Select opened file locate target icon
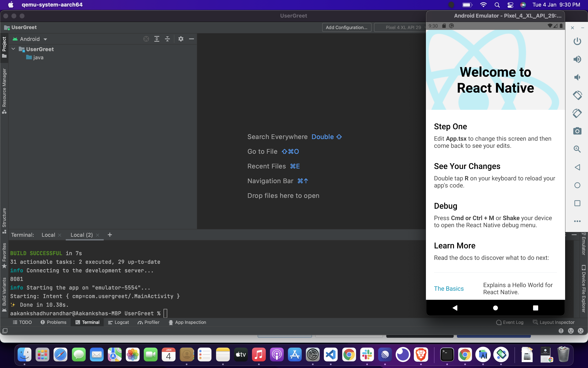The image size is (588, 368). tap(146, 39)
